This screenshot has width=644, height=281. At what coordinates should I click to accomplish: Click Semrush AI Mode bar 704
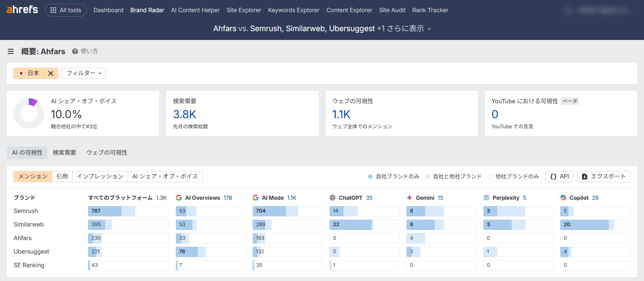(x=288, y=211)
